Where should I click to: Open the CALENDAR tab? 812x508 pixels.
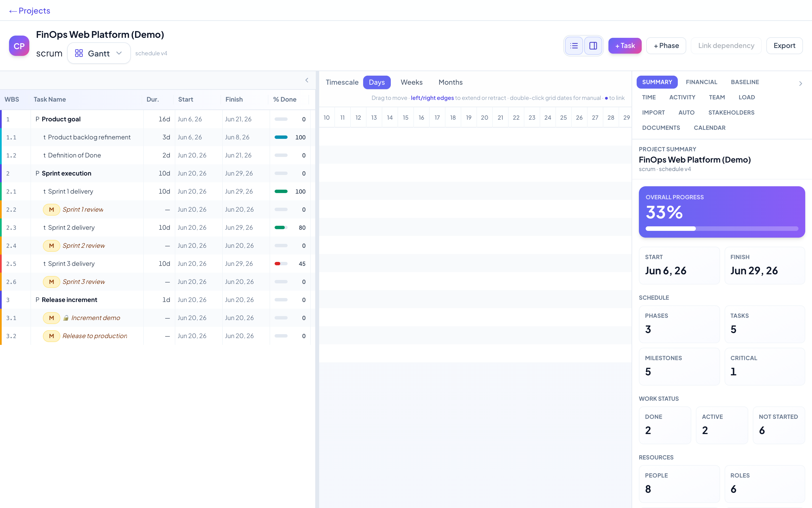tap(709, 128)
